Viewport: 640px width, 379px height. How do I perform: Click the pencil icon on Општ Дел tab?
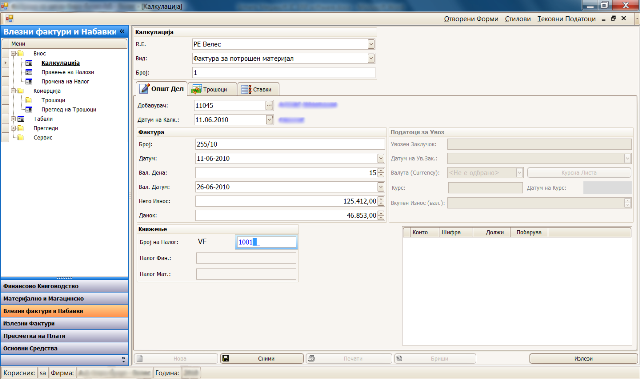pyautogui.click(x=144, y=89)
